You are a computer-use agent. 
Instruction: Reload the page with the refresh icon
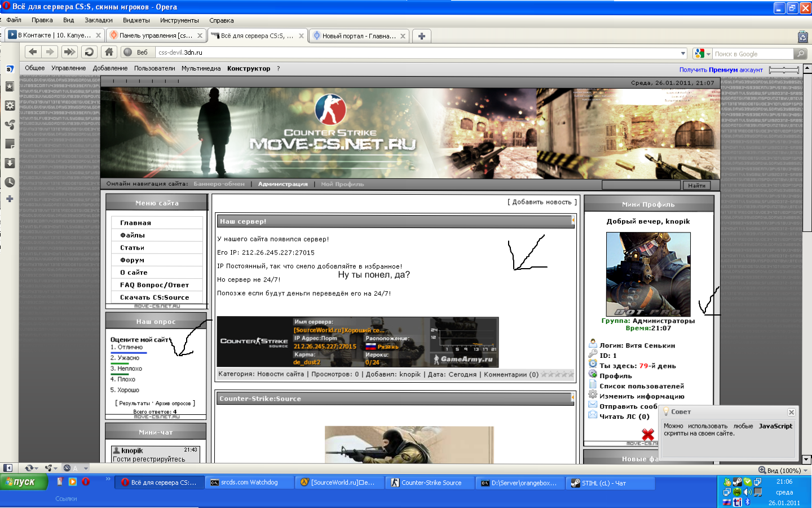(89, 52)
